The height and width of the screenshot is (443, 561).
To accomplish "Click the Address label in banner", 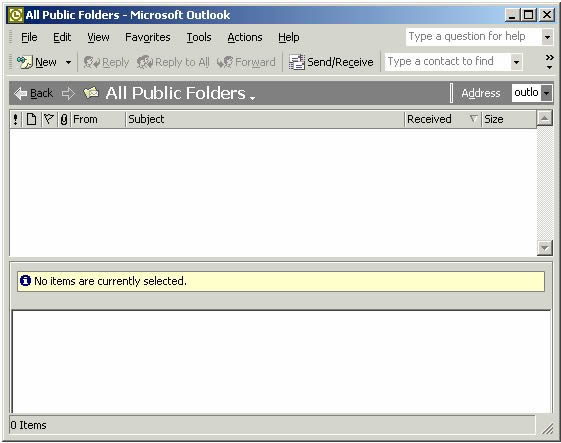I will tap(480, 93).
